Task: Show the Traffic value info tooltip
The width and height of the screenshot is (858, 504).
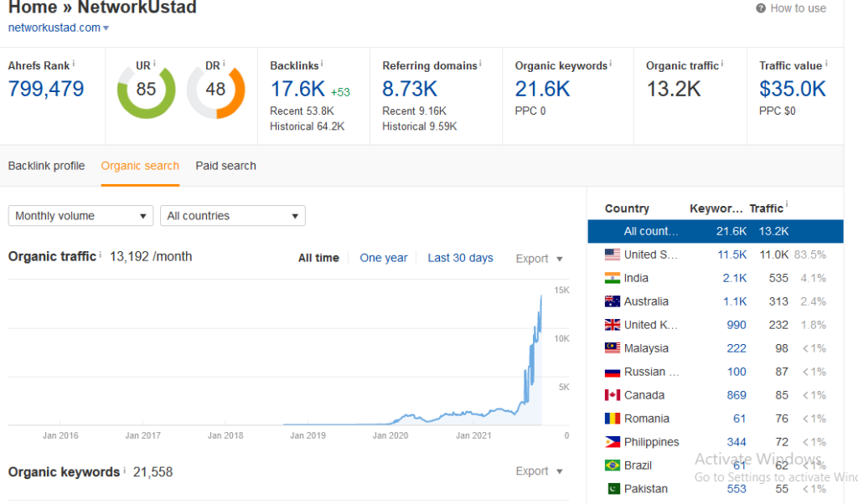Action: [x=826, y=64]
